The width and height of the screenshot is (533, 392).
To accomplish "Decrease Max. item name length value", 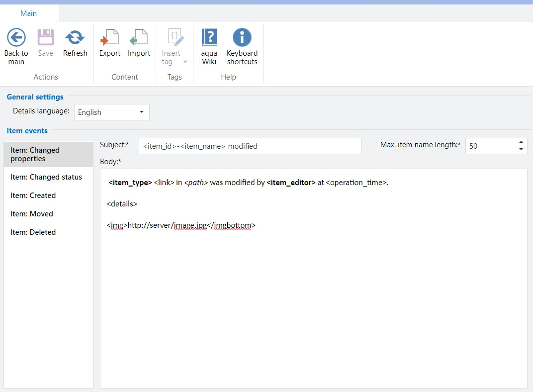I will coord(521,149).
